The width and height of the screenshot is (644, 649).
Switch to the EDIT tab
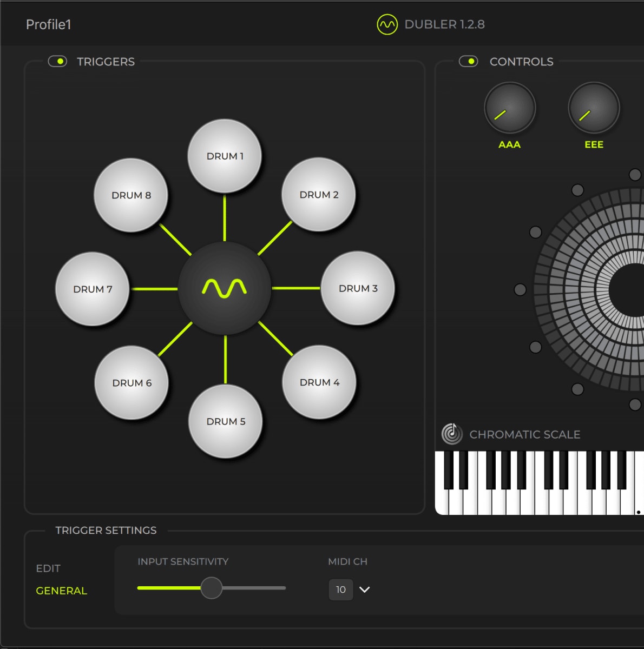tap(48, 568)
